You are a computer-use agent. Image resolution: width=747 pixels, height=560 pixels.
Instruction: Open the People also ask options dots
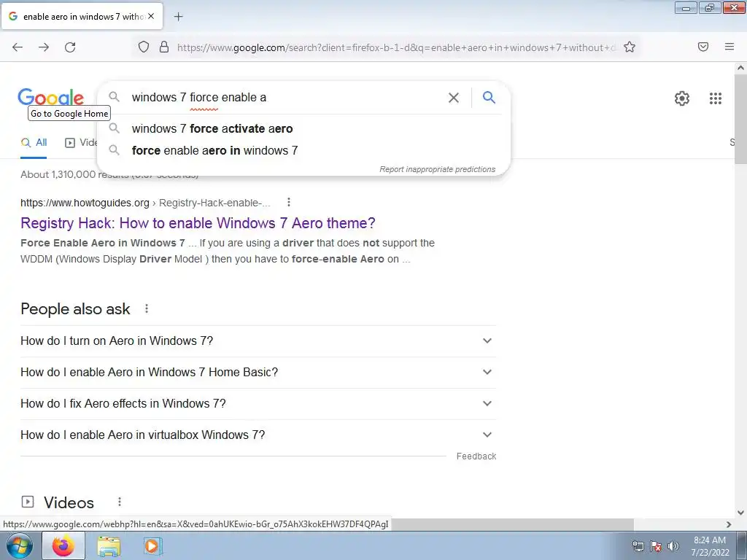147,308
